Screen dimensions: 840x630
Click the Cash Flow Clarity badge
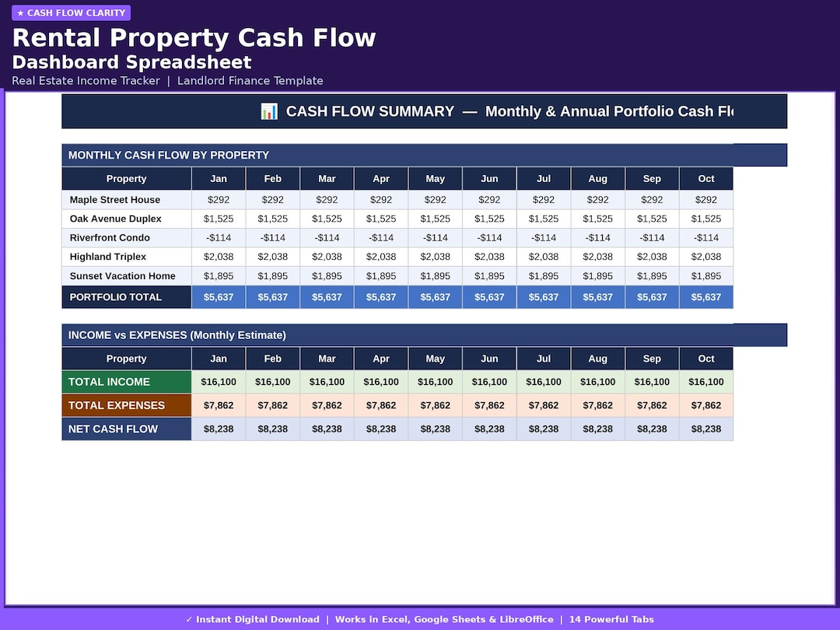point(72,13)
